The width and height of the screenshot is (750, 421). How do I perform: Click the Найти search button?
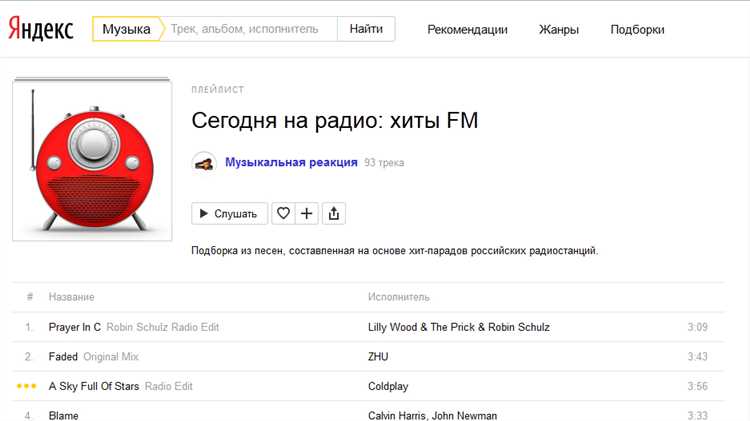[366, 29]
